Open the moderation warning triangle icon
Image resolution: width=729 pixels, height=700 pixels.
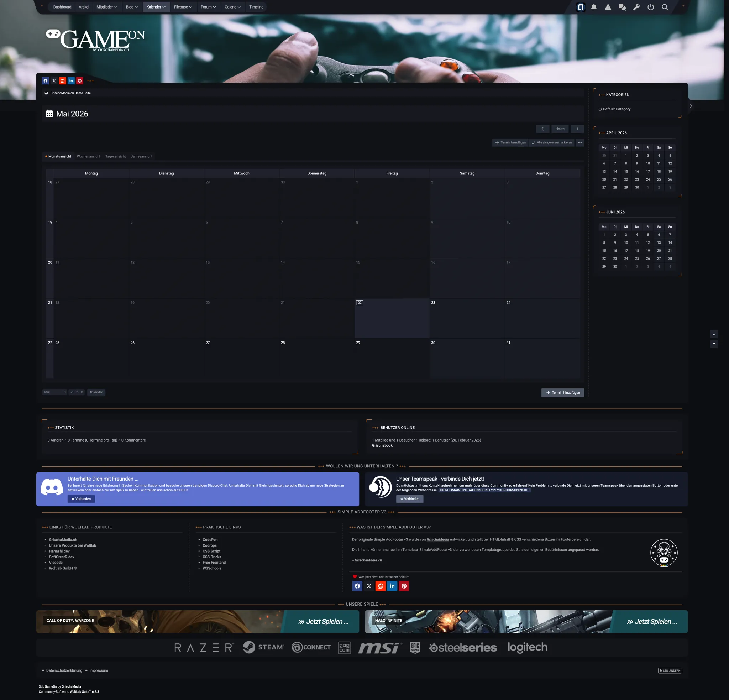[608, 7]
